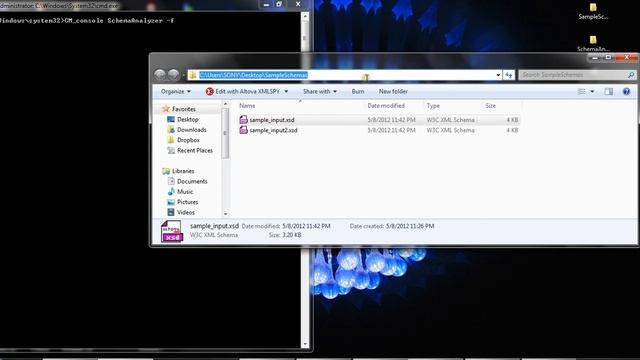The image size is (640, 360).
Task: Click navigation pane scroll down arrow
Action: [225, 214]
